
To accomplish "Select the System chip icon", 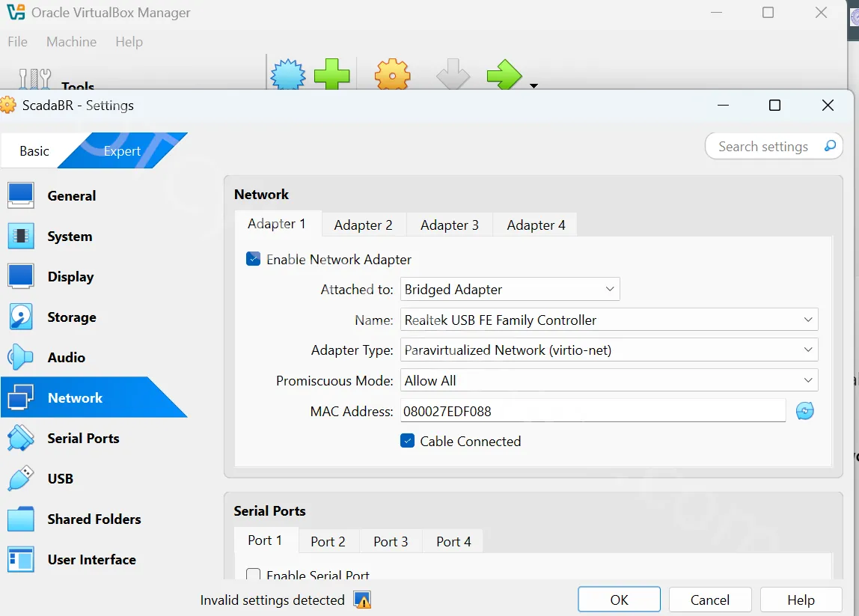I will [x=21, y=237].
